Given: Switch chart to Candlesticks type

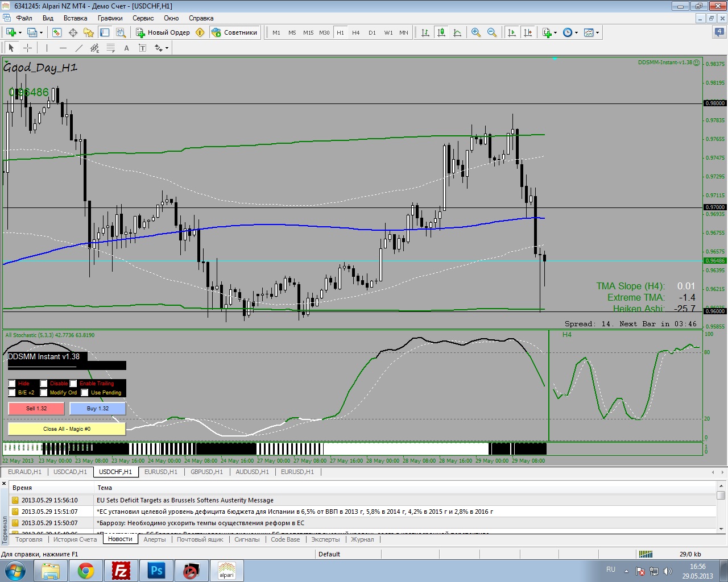Looking at the screenshot, I should (441, 32).
